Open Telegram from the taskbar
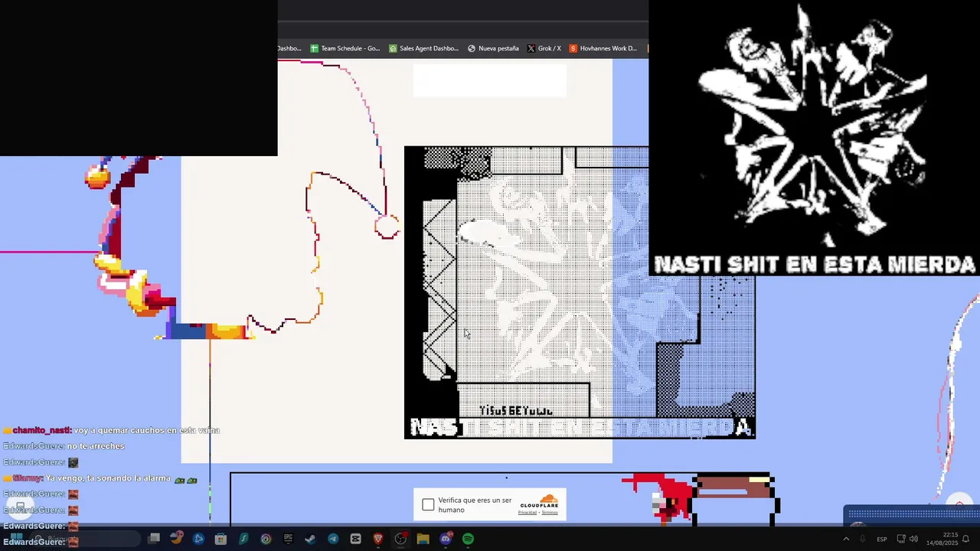 [333, 539]
